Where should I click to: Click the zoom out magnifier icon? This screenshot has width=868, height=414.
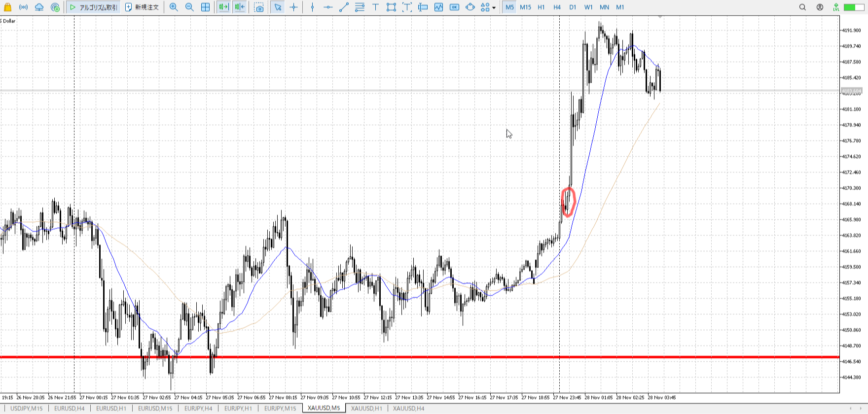[x=189, y=7]
